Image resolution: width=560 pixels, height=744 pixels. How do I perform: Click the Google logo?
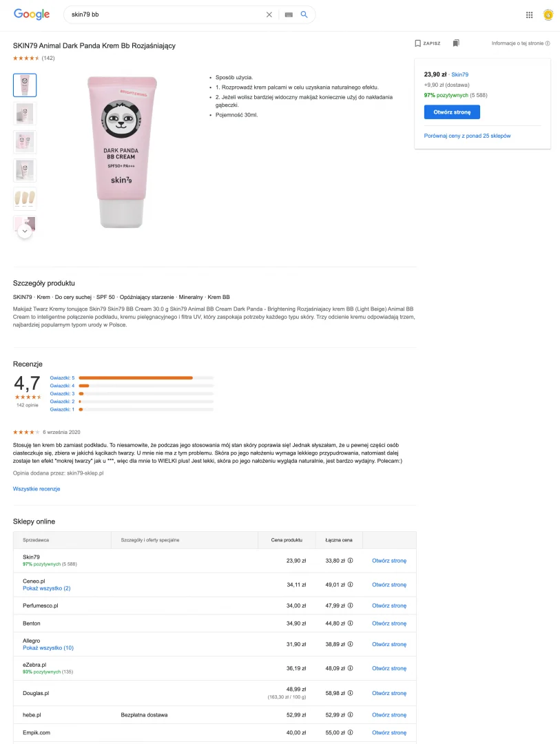[32, 14]
